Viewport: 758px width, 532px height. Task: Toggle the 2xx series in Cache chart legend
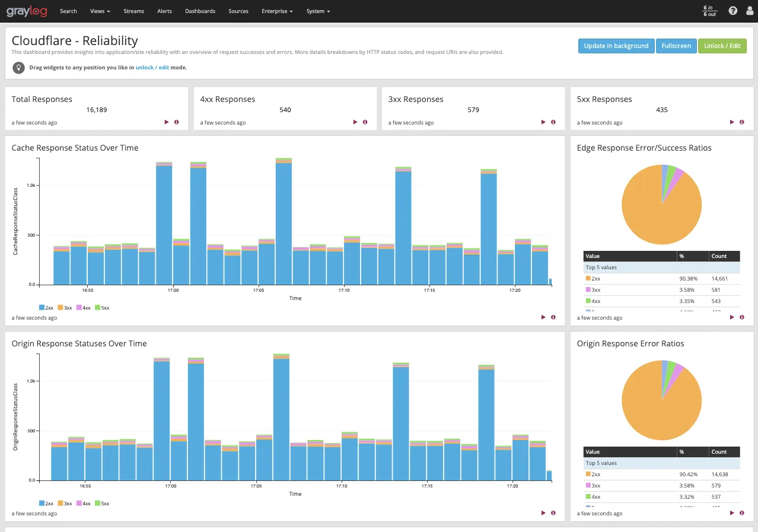pyautogui.click(x=46, y=307)
